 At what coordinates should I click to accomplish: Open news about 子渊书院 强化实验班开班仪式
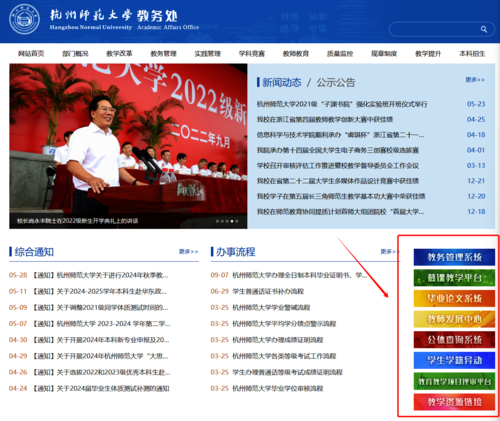342,104
